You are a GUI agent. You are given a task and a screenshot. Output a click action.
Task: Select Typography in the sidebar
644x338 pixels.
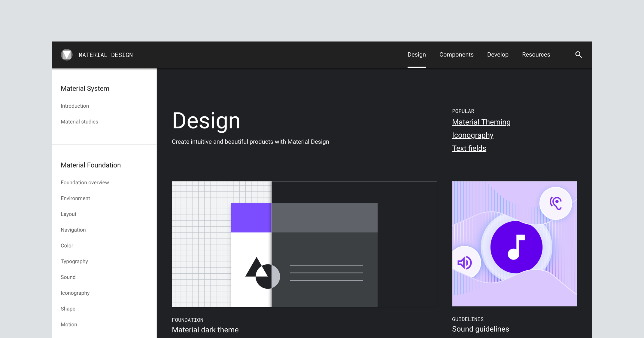[74, 261]
